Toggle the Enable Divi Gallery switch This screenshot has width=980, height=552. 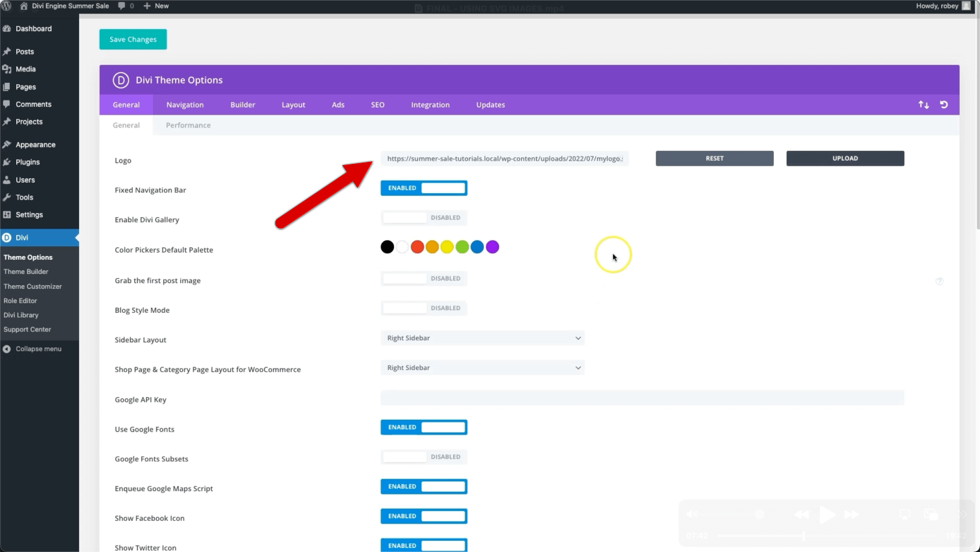pos(424,218)
